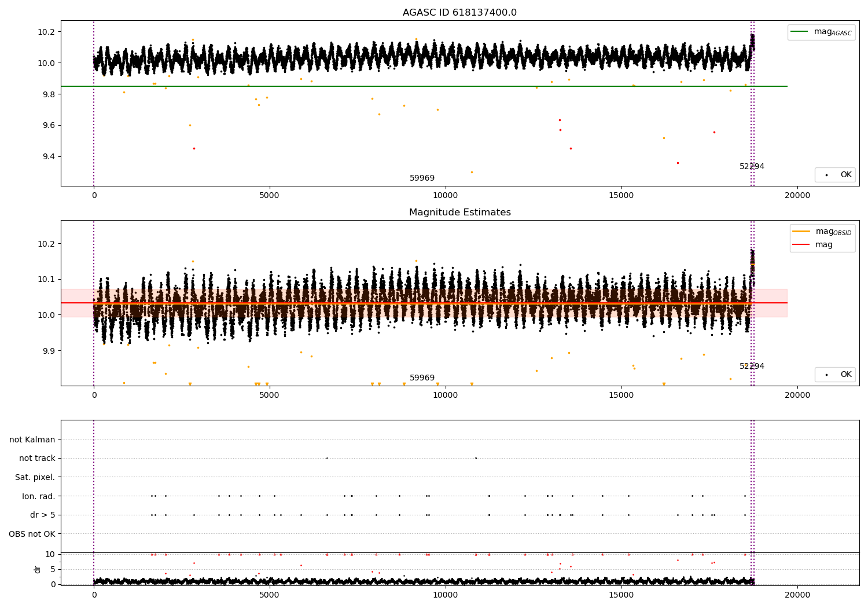868x608 pixels.
Task: Click the "OBS not OK" row label
Action: coord(32,534)
